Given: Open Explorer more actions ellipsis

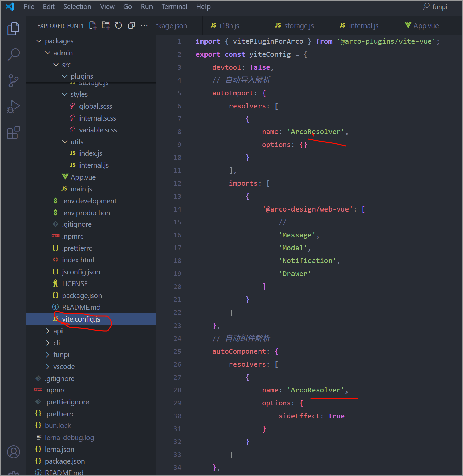Looking at the screenshot, I should [144, 25].
